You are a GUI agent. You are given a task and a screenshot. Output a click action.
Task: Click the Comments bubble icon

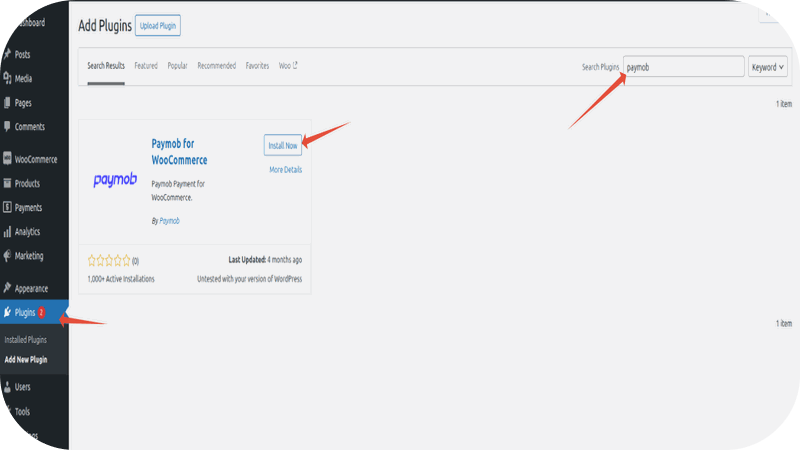click(x=7, y=127)
